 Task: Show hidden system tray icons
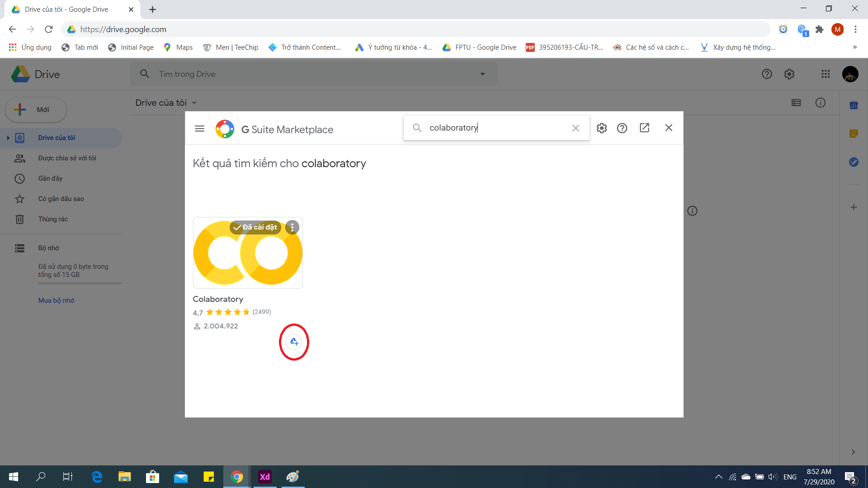718,477
